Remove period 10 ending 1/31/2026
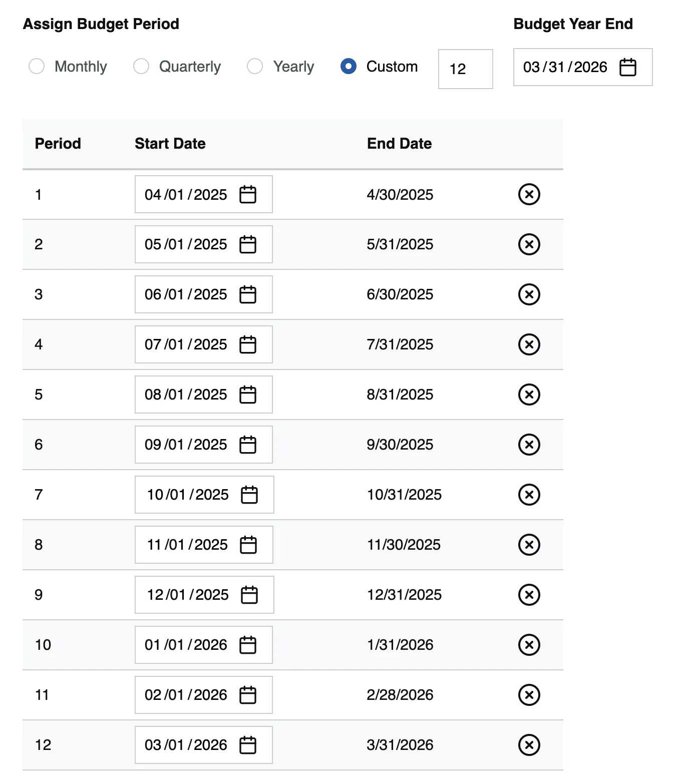Viewport: 682px width, 784px height. [x=529, y=645]
